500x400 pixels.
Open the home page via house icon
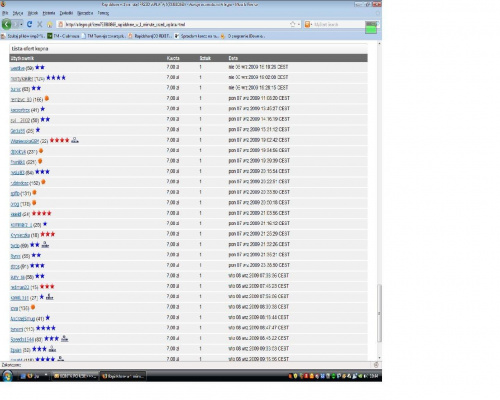point(50,24)
